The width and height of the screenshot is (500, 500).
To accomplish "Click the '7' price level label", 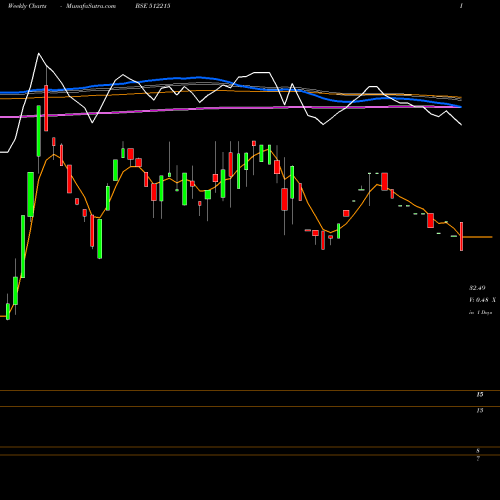I will 478,459.
